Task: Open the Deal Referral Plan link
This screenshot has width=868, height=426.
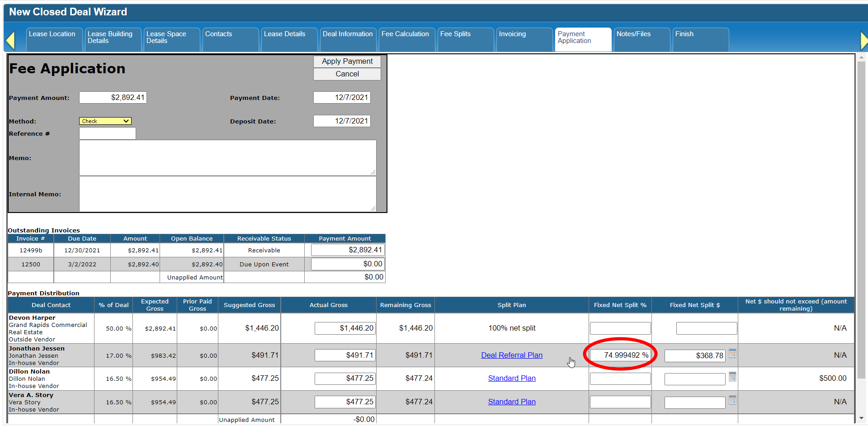Action: (511, 355)
